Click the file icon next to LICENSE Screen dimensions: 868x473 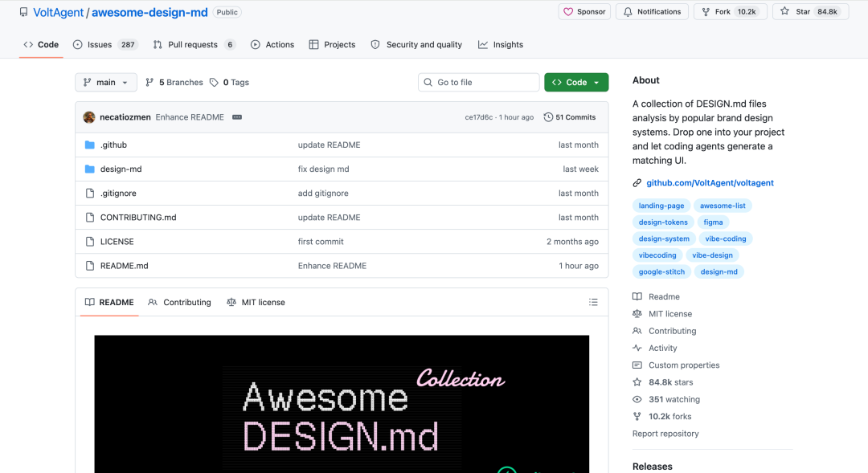90,242
